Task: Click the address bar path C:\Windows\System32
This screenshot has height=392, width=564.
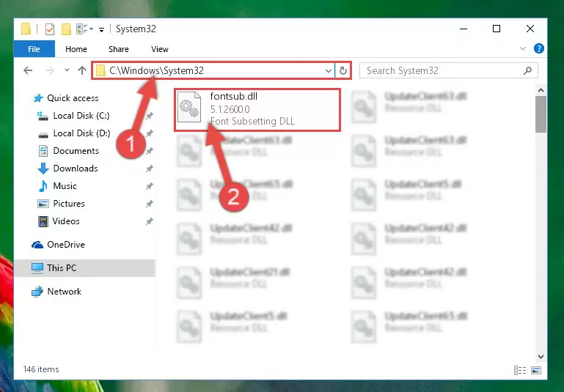Action: (156, 70)
